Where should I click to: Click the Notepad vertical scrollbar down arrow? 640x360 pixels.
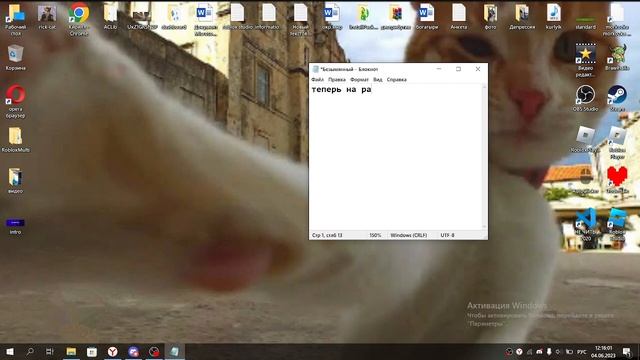click(x=484, y=227)
